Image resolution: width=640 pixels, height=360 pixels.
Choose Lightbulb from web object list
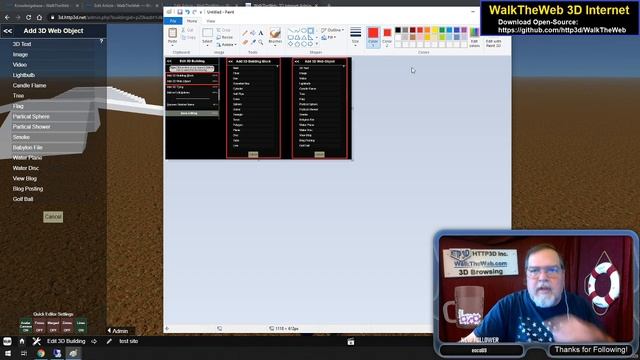coord(24,75)
